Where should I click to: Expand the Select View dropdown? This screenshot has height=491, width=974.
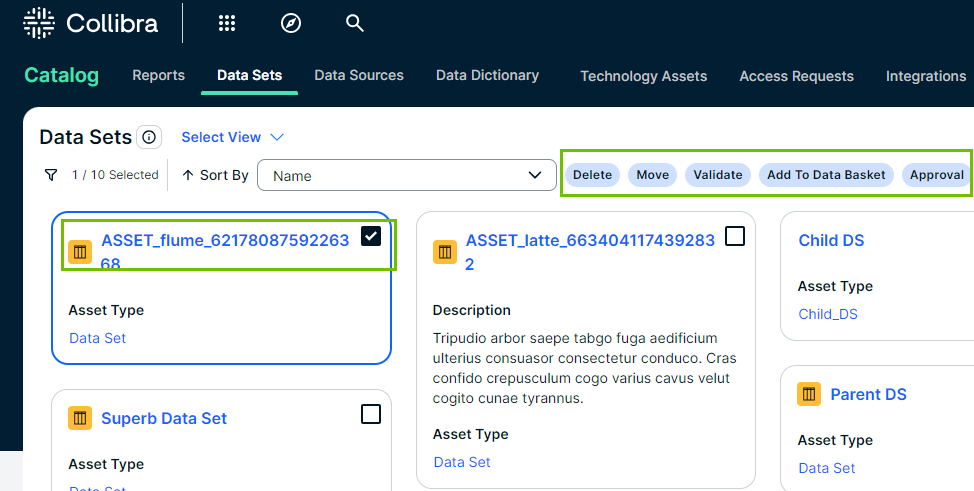[233, 137]
